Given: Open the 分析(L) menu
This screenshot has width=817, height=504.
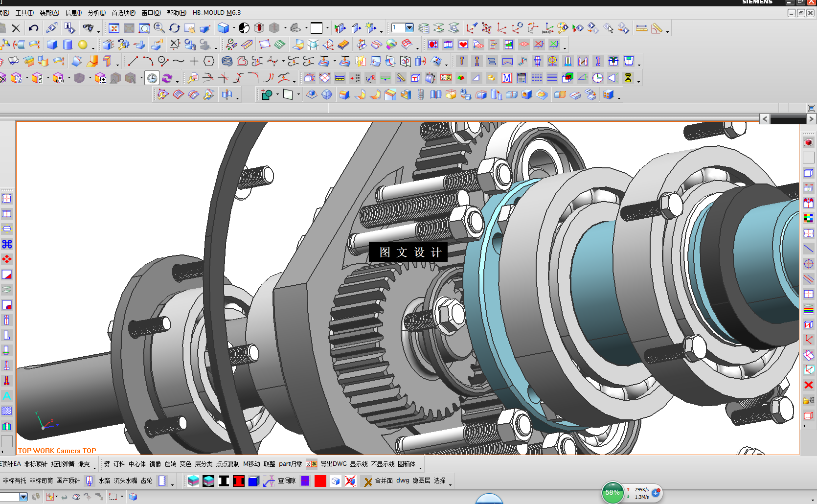Looking at the screenshot, I should (x=97, y=13).
